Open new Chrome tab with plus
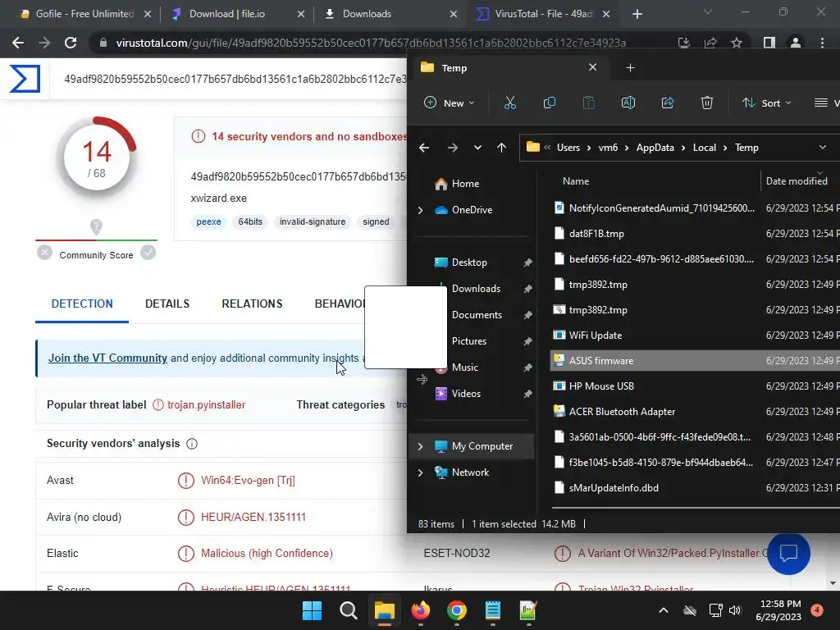The height and width of the screenshot is (630, 840). [x=637, y=14]
